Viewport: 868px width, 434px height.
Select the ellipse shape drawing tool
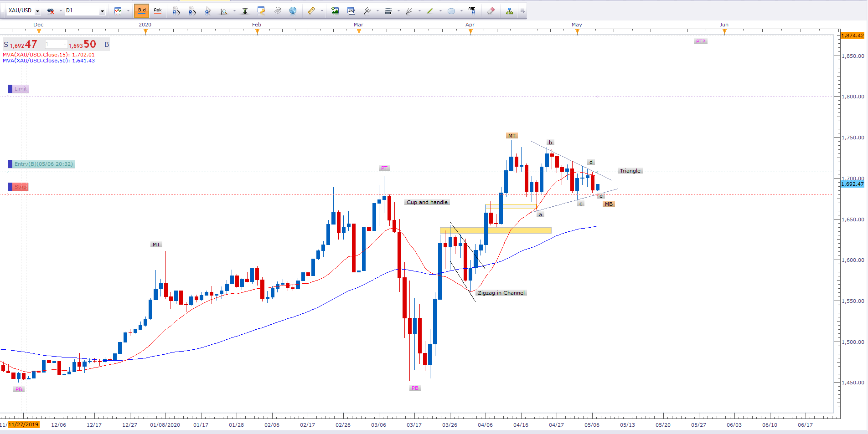tap(451, 10)
